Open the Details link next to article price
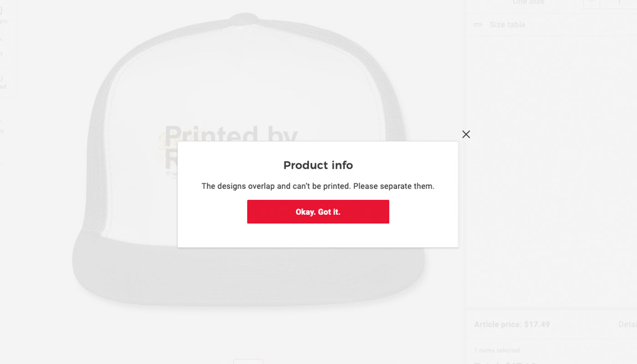 pyautogui.click(x=627, y=324)
